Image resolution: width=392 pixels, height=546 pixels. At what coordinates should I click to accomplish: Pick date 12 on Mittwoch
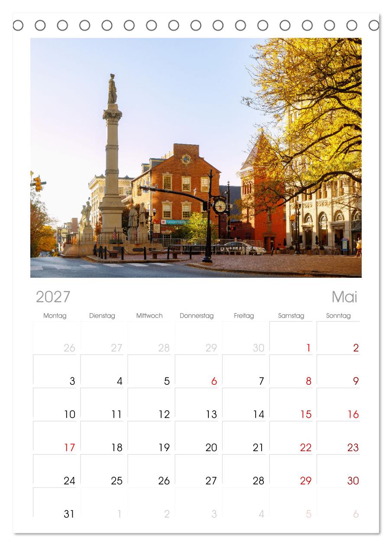(x=164, y=414)
